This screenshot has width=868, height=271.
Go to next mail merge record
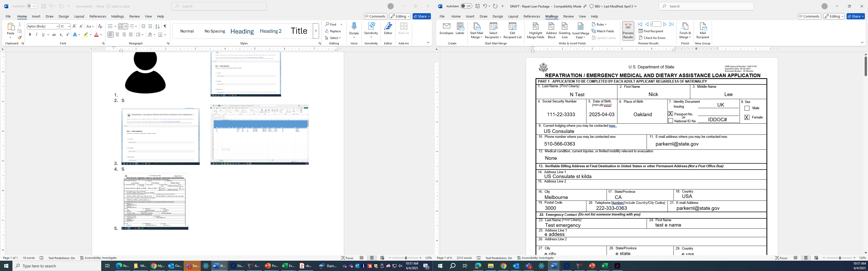click(x=665, y=24)
